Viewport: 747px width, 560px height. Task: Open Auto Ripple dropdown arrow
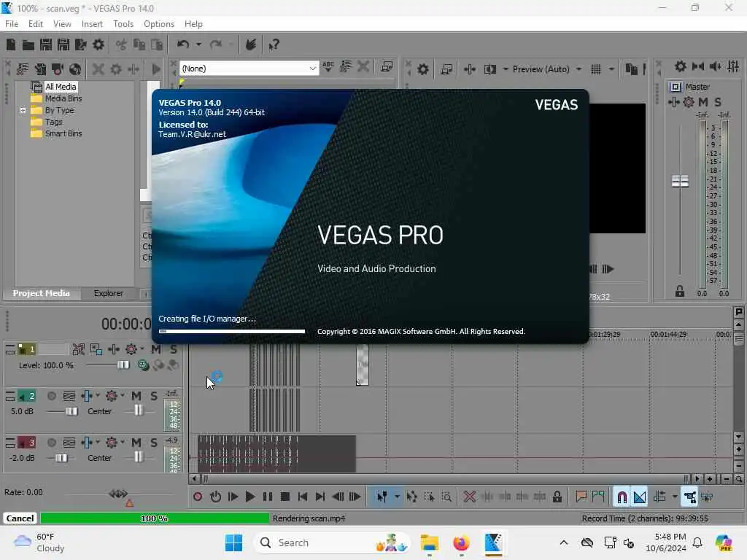(x=675, y=497)
